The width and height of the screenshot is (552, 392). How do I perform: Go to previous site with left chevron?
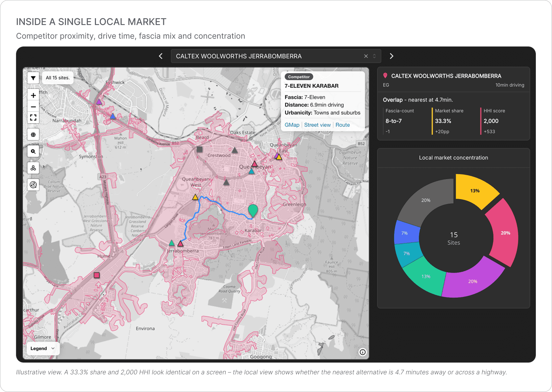pyautogui.click(x=161, y=56)
